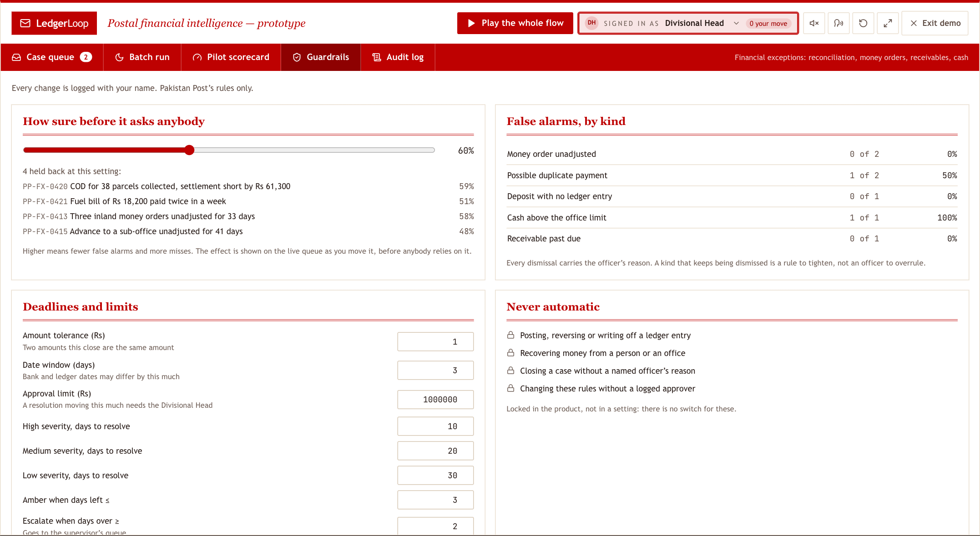Click the Receivable past due row

pos(732,239)
